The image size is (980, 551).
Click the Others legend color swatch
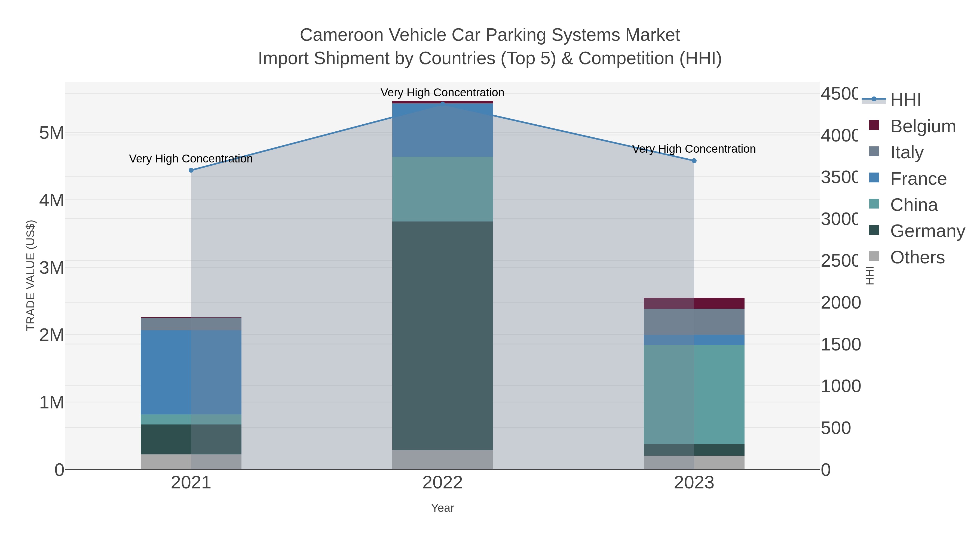(x=874, y=256)
